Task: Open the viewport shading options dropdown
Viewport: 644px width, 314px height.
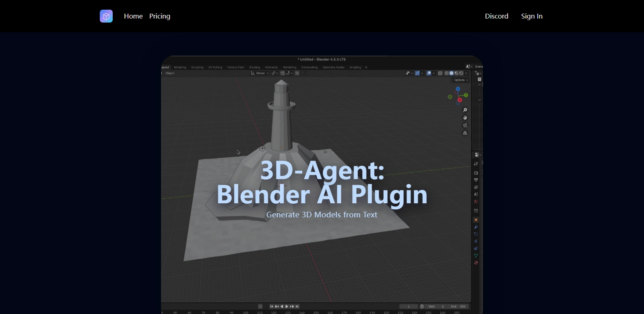Action: [x=466, y=73]
